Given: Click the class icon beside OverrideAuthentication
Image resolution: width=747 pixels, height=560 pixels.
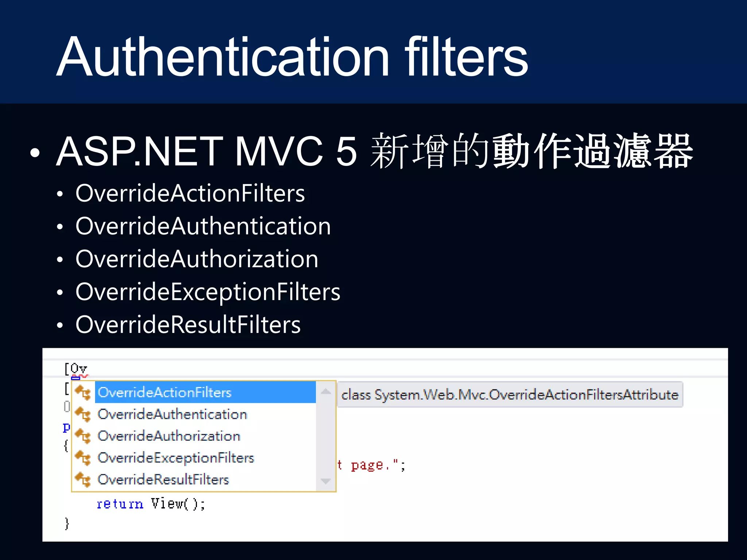Looking at the screenshot, I should click(83, 414).
